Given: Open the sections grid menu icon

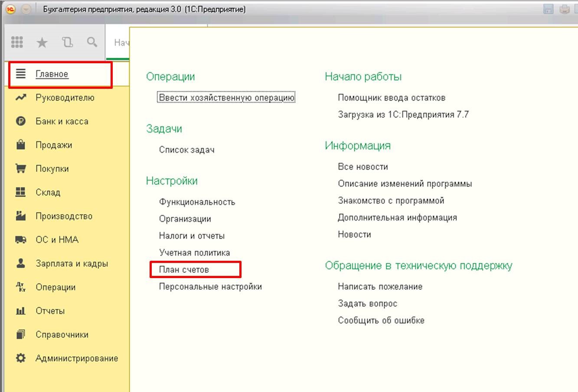Looking at the screenshot, I should pos(17,42).
